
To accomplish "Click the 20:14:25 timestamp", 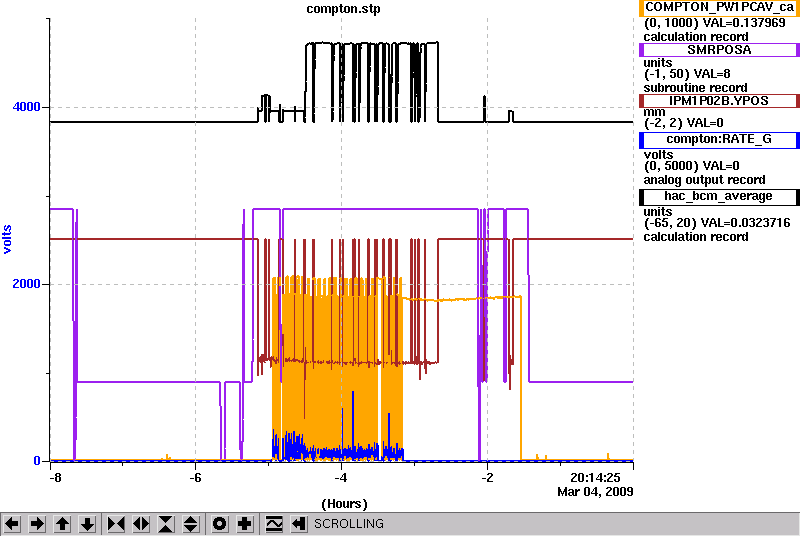I will [x=595, y=478].
